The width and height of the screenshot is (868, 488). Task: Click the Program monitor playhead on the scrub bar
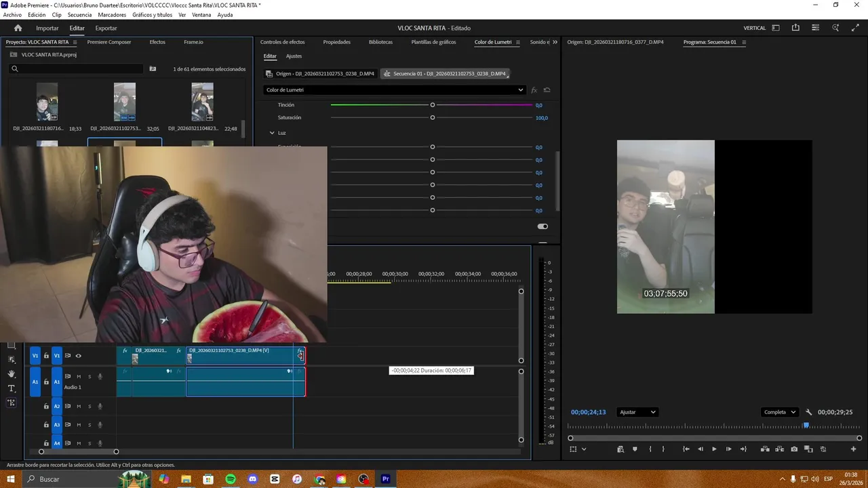[806, 426]
